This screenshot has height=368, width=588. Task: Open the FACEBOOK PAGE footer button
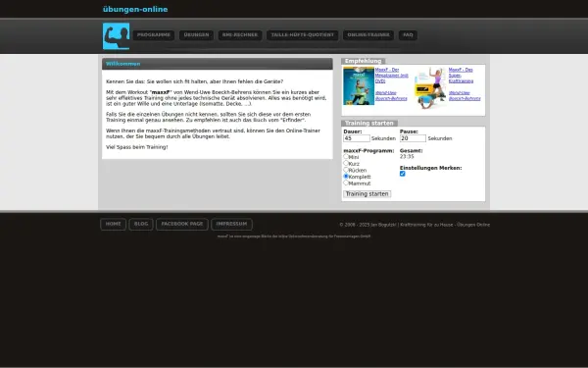pos(182,224)
